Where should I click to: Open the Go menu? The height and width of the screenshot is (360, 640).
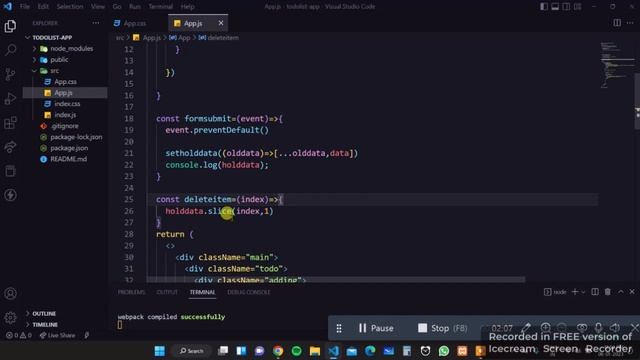[x=117, y=7]
